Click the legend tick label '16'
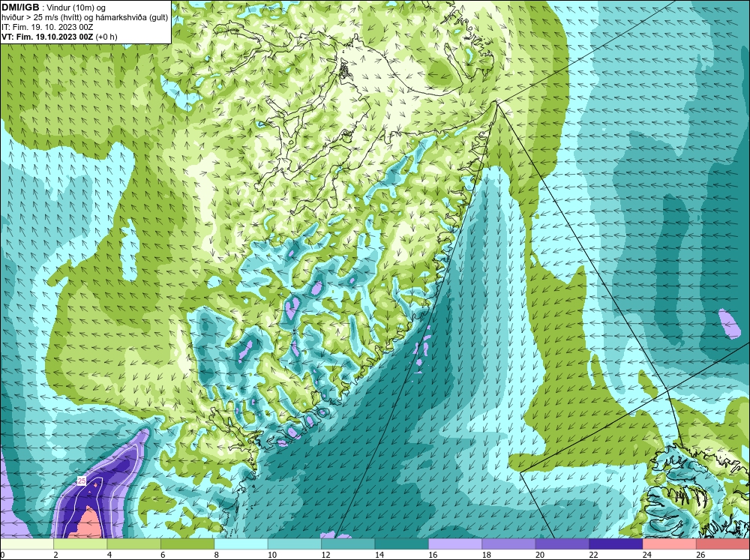The image size is (750, 560). 433,555
